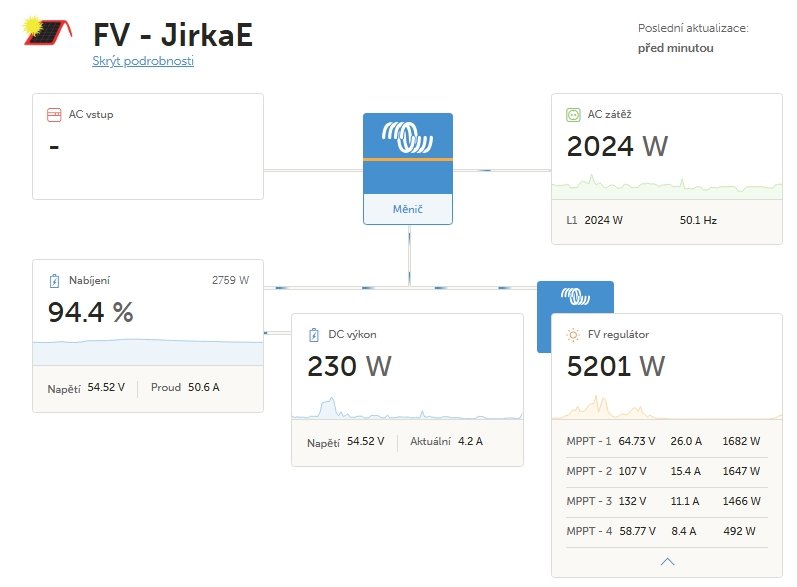Click the FV regulátor sun icon
Image resolution: width=797 pixels, height=587 pixels.
coord(573,335)
